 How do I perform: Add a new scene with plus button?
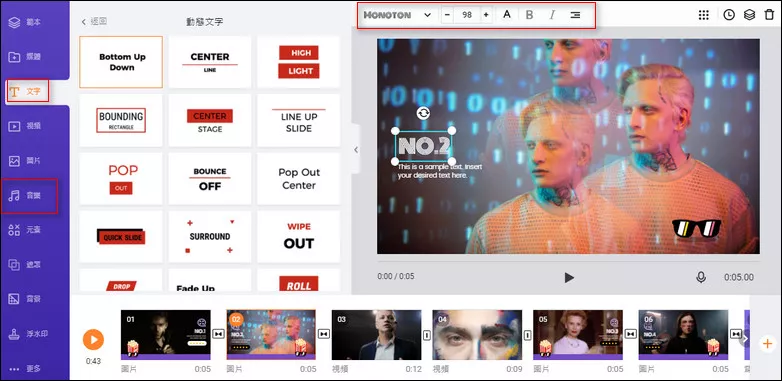click(x=767, y=343)
